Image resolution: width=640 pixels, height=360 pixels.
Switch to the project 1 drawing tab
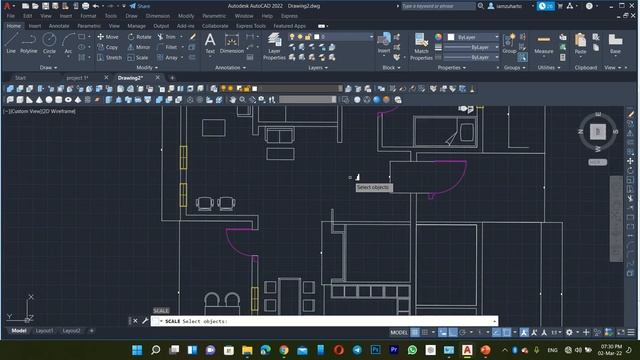click(78, 78)
